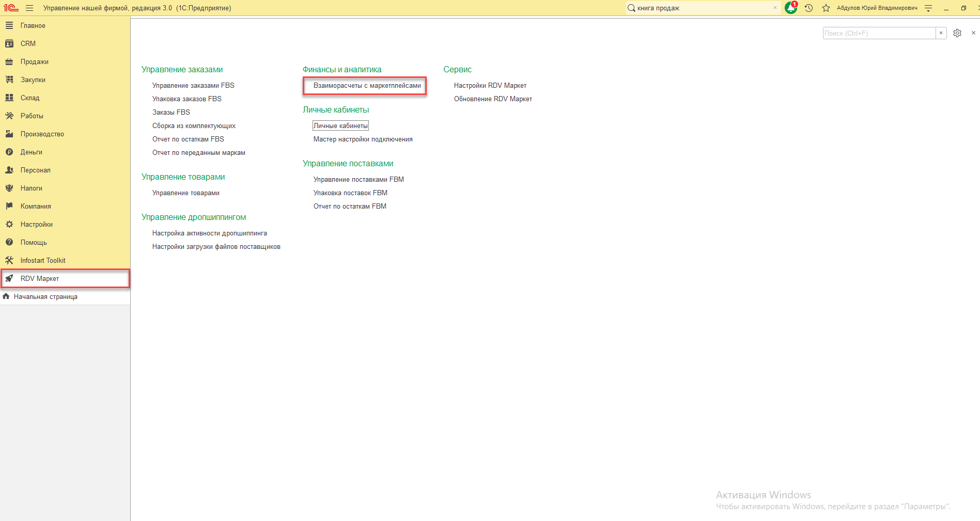Image resolution: width=980 pixels, height=521 pixels.
Task: Open the Работы tools icon
Action: click(x=9, y=116)
